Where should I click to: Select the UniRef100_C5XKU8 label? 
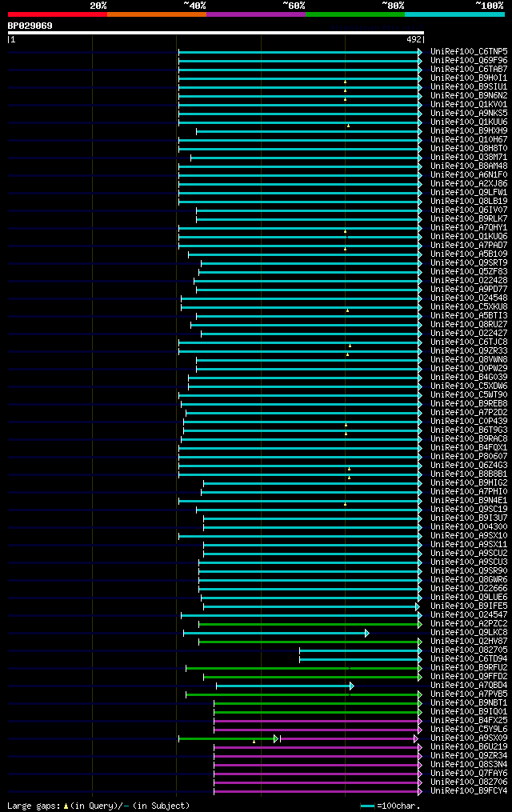[469, 307]
